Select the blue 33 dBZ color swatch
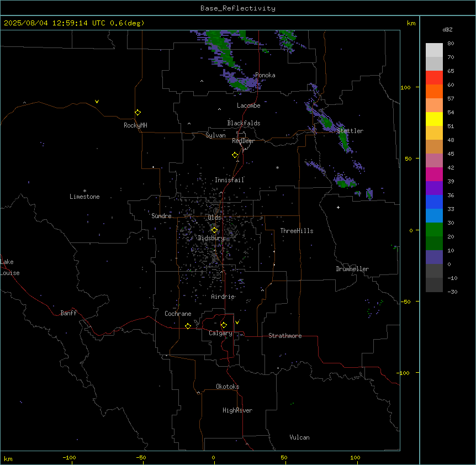 pos(434,202)
